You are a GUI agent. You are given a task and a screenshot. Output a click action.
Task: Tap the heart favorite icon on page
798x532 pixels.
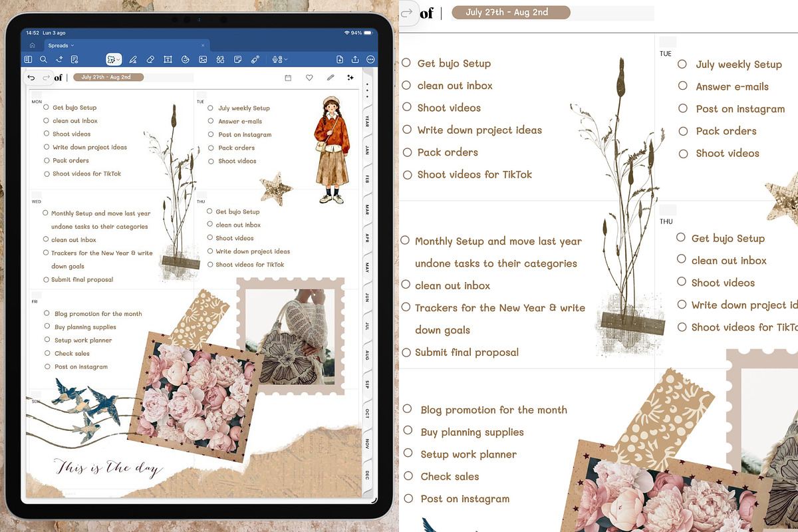coord(309,78)
